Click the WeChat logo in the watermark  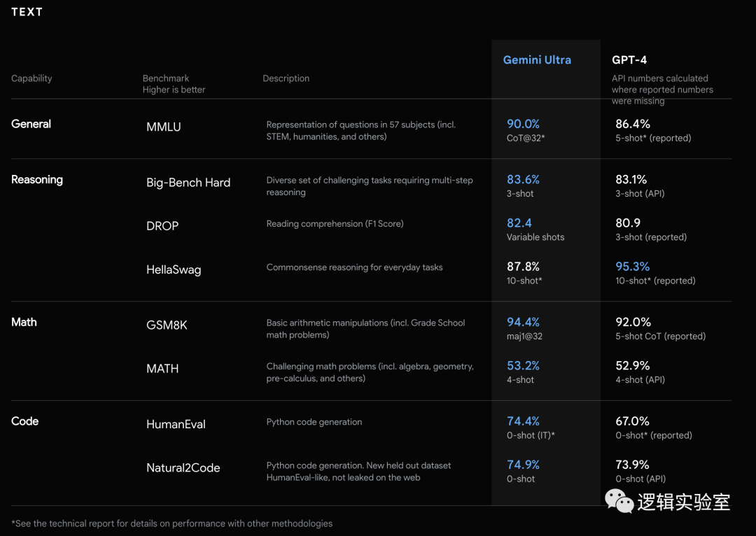click(x=619, y=500)
